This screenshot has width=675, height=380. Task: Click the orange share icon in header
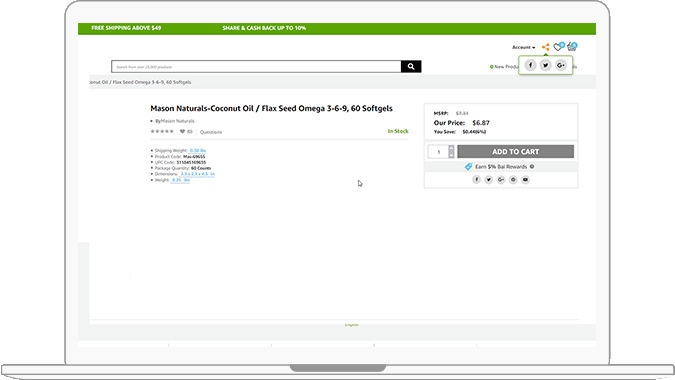click(x=545, y=47)
